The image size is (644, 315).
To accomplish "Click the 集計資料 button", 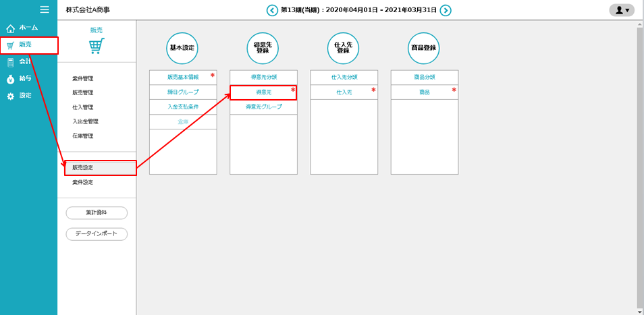I will tap(97, 212).
